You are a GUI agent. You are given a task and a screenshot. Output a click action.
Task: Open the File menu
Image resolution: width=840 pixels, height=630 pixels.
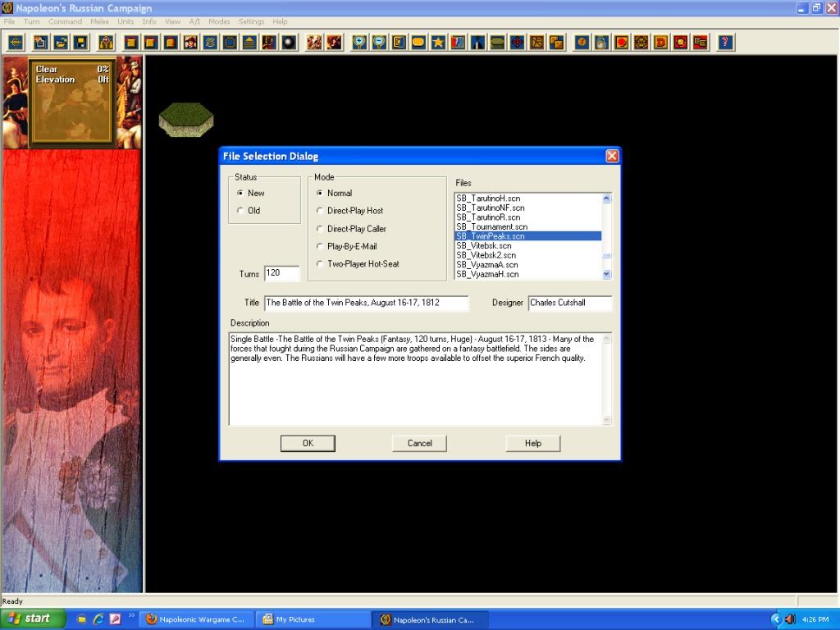[9, 21]
